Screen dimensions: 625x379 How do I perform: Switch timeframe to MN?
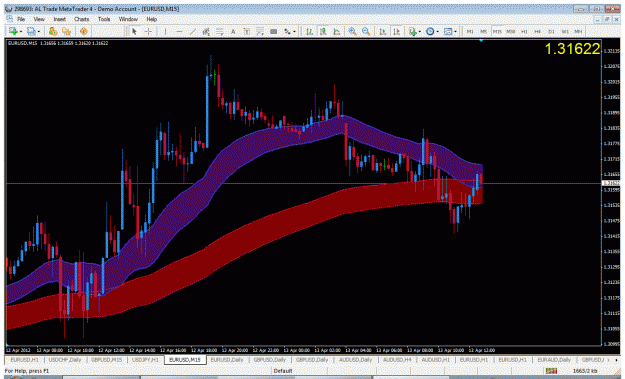[x=578, y=31]
